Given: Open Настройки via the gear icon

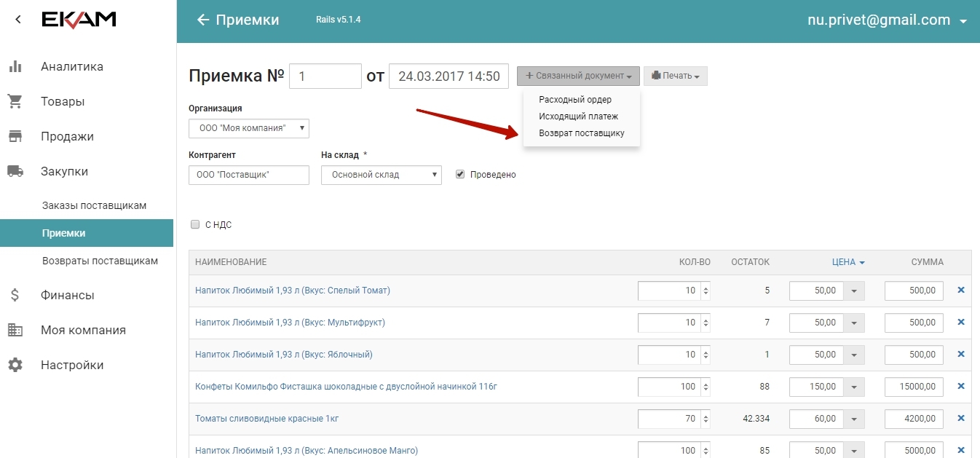Looking at the screenshot, I should [x=15, y=366].
